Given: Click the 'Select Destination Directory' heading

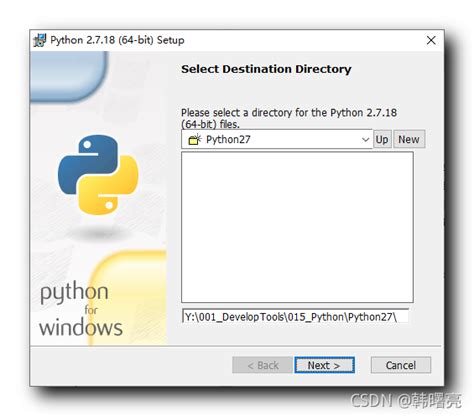Looking at the screenshot, I should pos(266,69).
